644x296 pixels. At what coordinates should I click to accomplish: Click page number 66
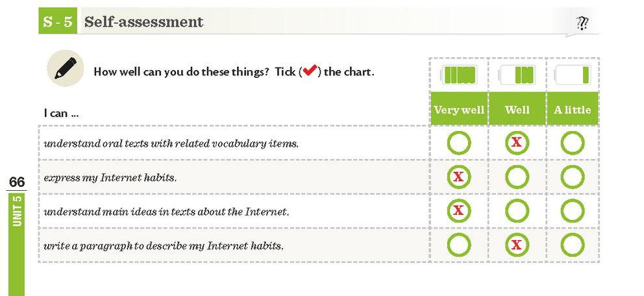click(17, 182)
